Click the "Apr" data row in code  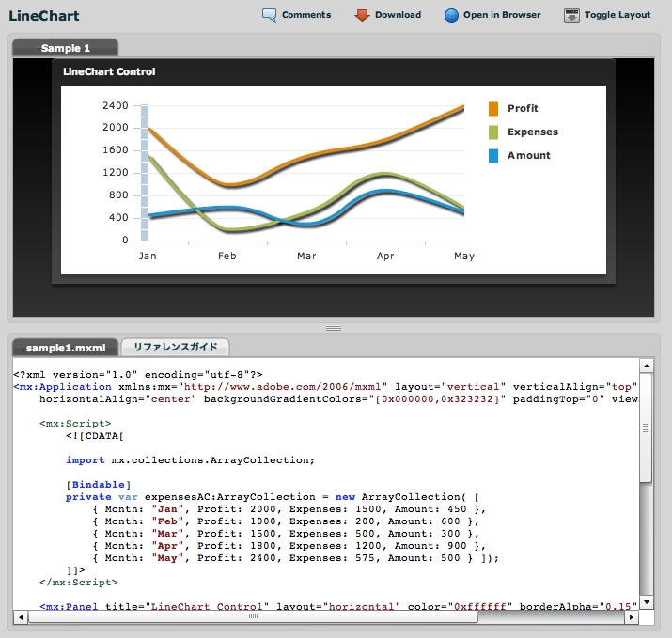(289, 546)
